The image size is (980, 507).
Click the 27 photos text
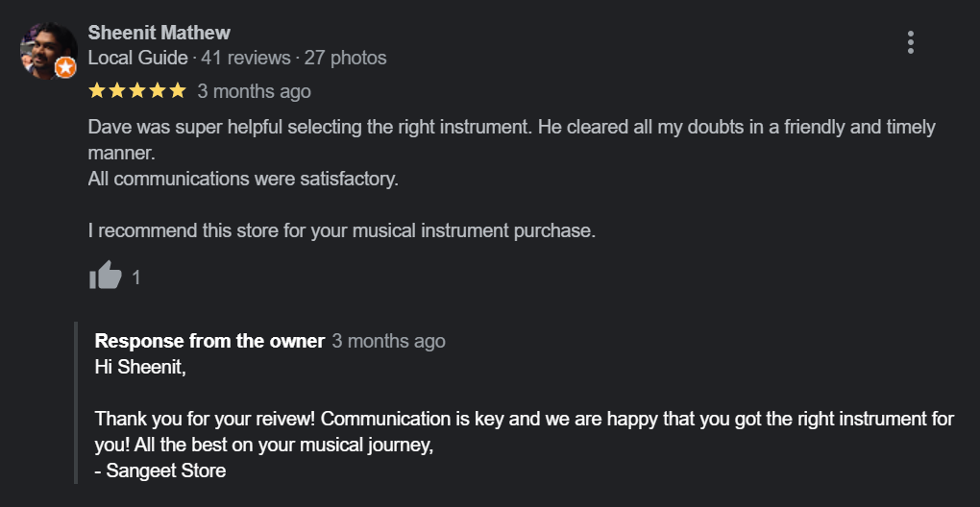coord(346,58)
